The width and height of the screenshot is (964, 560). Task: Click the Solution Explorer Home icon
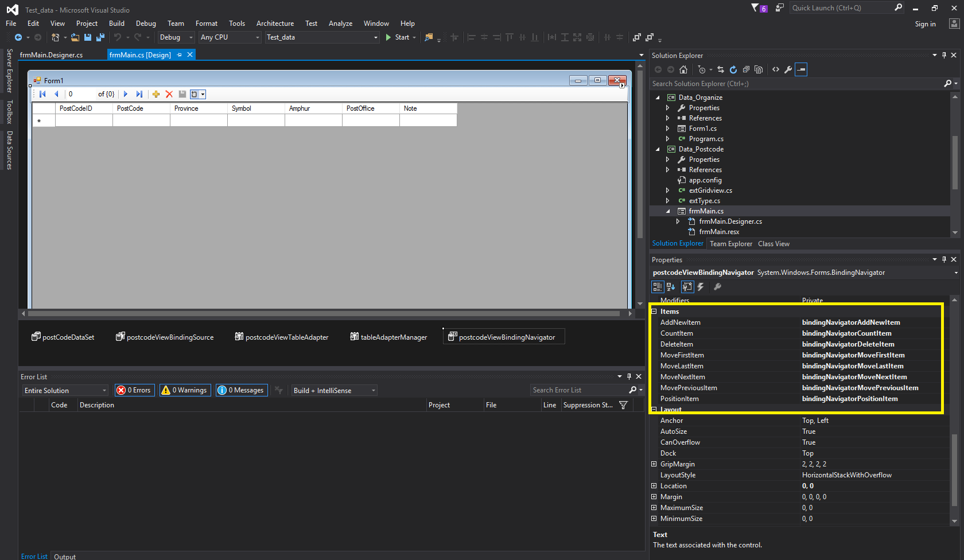683,69
